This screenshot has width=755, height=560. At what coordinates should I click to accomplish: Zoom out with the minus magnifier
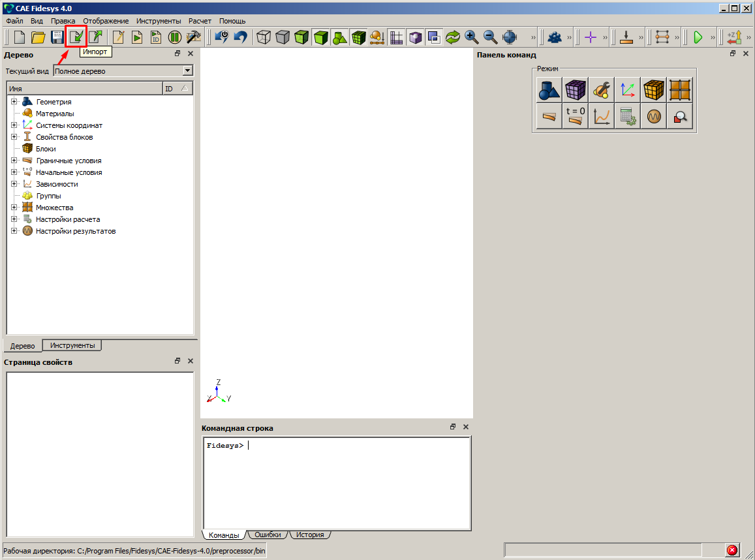(x=491, y=37)
